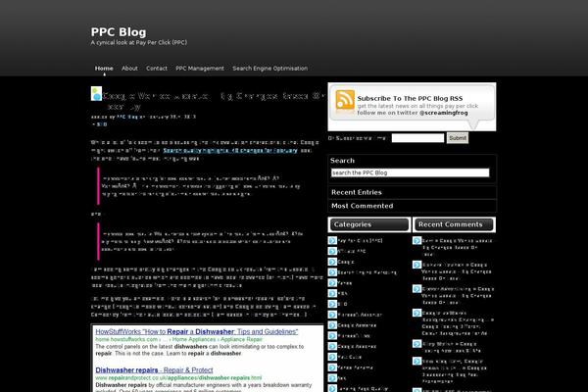Click arrow icon beside Landing Page Quality category
This screenshot has width=588, height=392.
click(332, 389)
